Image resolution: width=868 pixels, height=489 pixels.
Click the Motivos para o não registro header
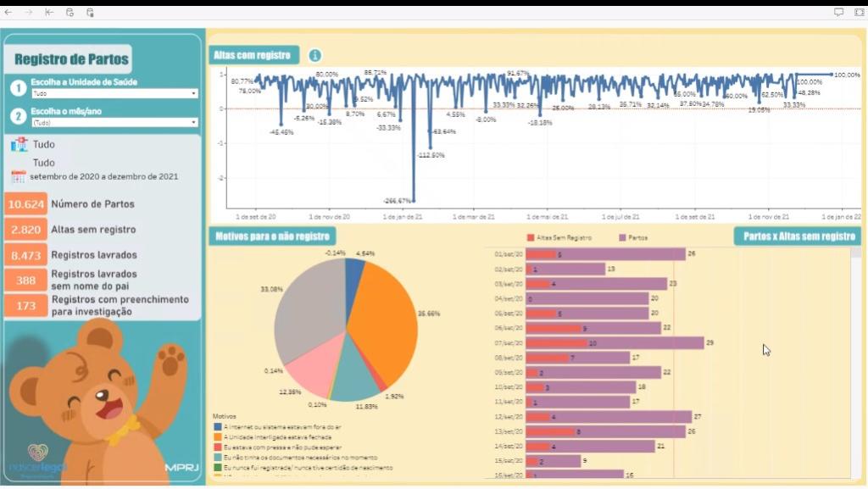coord(272,236)
